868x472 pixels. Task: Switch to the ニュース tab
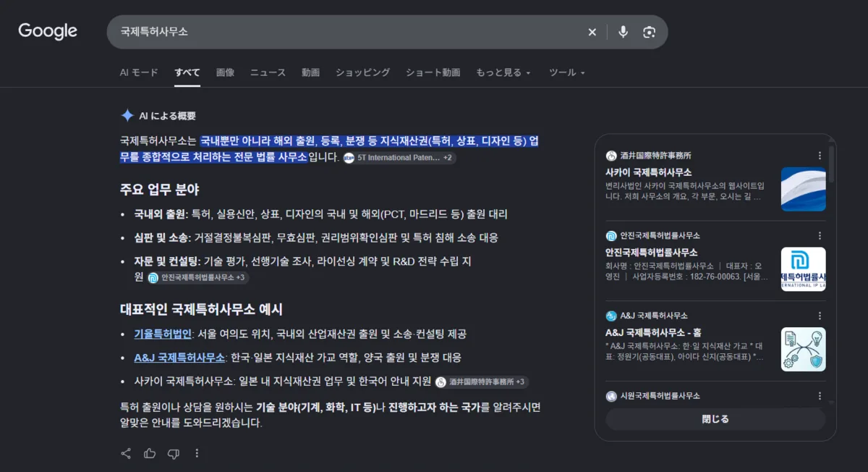pyautogui.click(x=268, y=72)
